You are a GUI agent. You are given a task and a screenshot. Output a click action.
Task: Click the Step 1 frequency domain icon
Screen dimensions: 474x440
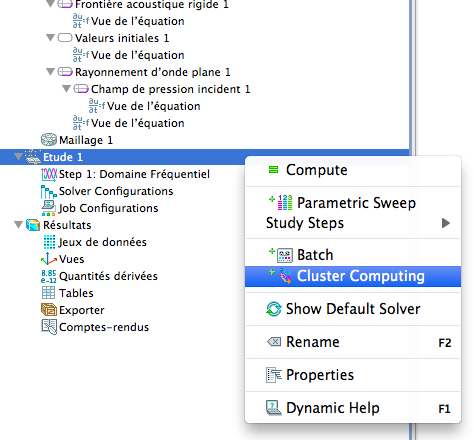[x=49, y=174]
